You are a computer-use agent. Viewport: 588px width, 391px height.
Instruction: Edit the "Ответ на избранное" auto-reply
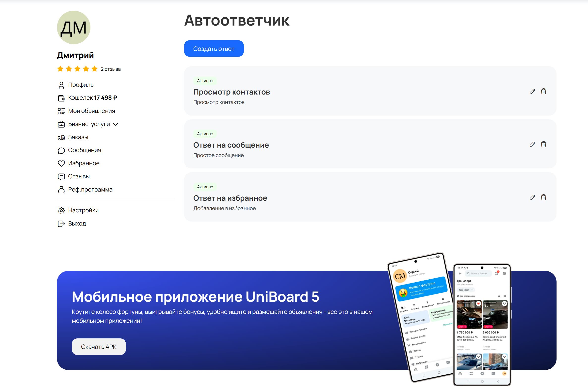pyautogui.click(x=532, y=197)
